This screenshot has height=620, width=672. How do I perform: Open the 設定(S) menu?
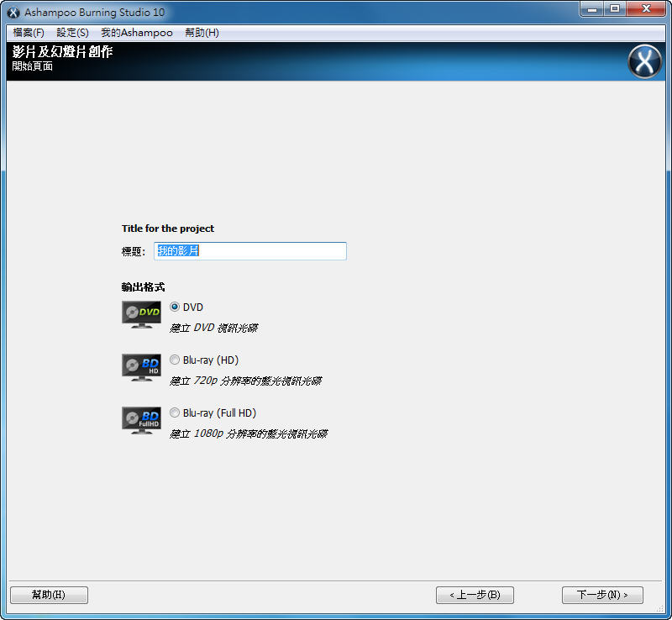(x=72, y=33)
